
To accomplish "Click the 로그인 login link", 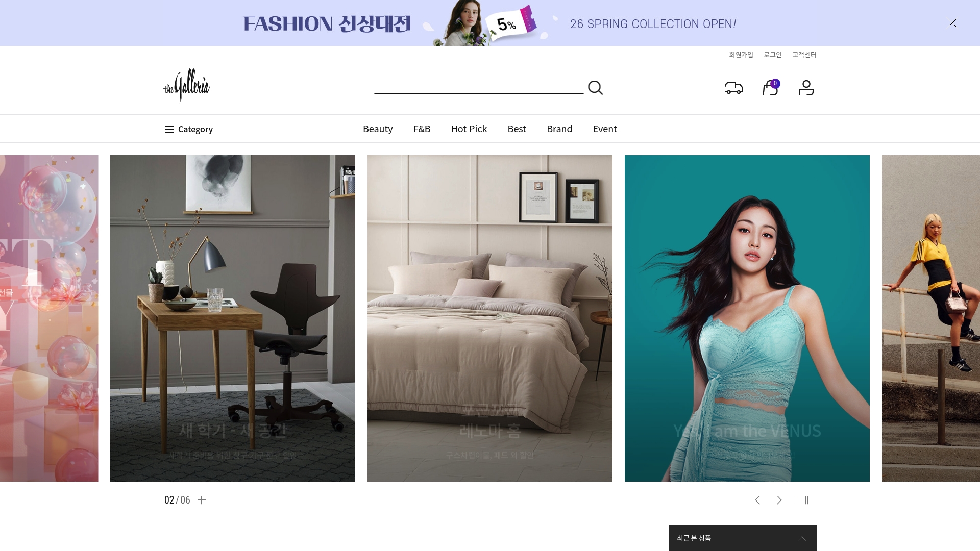I will pyautogui.click(x=772, y=55).
